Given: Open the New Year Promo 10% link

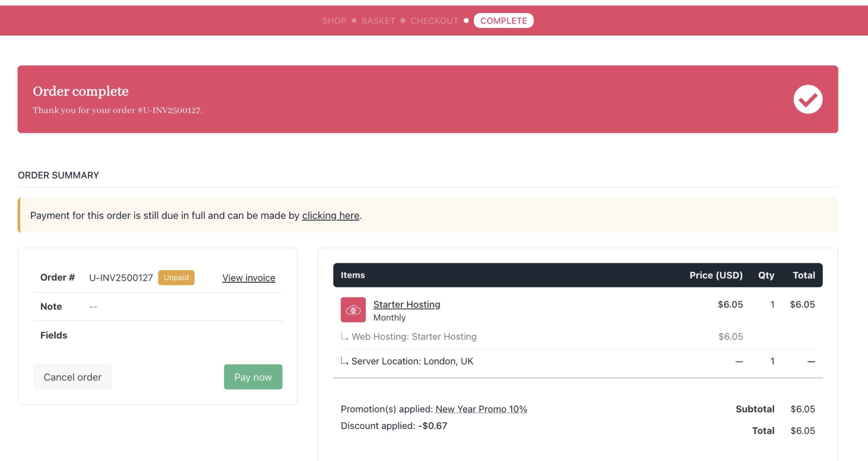Looking at the screenshot, I should click(x=481, y=409).
